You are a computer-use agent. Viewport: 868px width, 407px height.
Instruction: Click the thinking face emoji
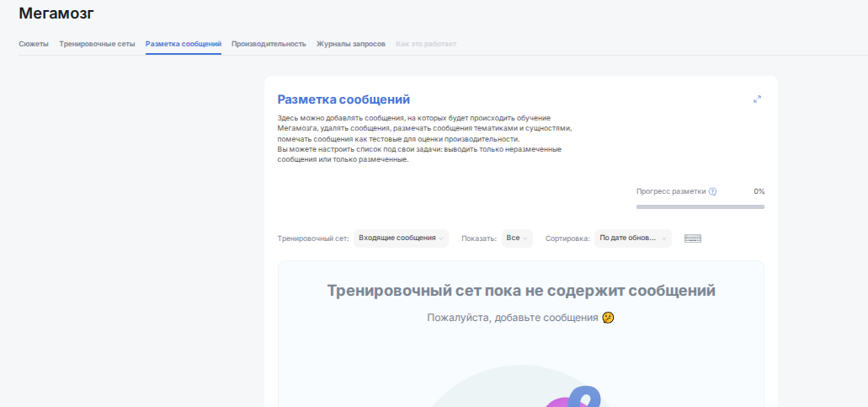click(x=608, y=318)
